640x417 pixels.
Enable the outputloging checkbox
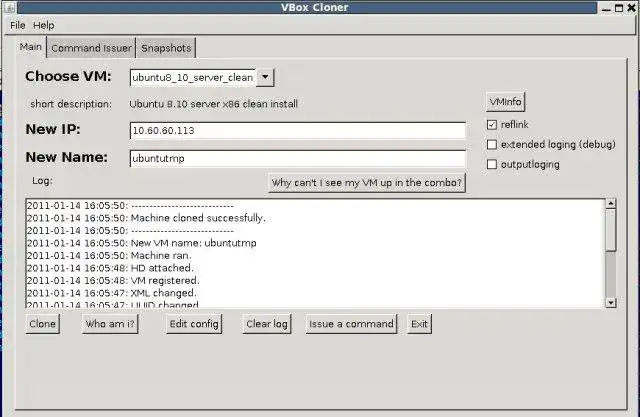pyautogui.click(x=492, y=164)
